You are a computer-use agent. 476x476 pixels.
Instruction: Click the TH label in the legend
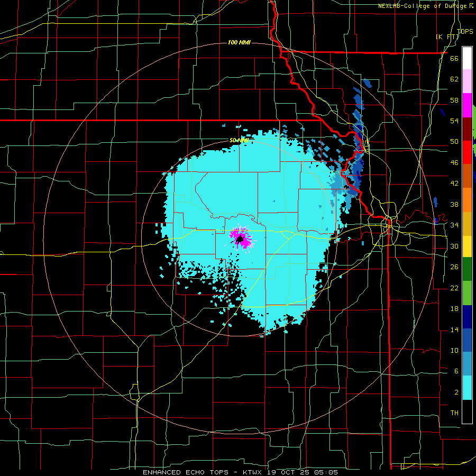454,413
